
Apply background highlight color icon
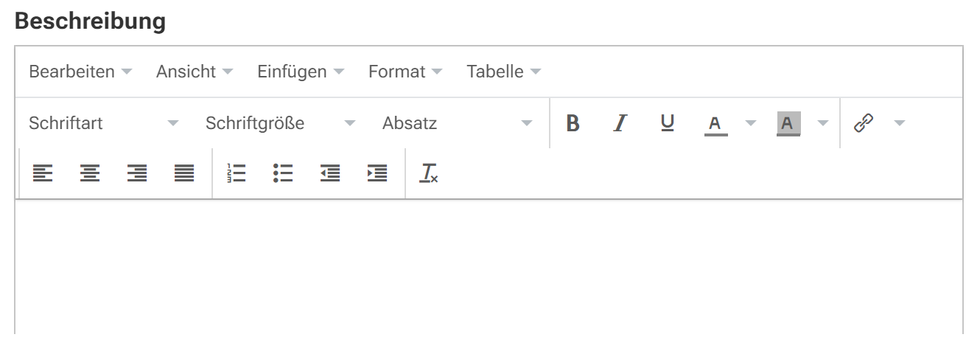788,123
